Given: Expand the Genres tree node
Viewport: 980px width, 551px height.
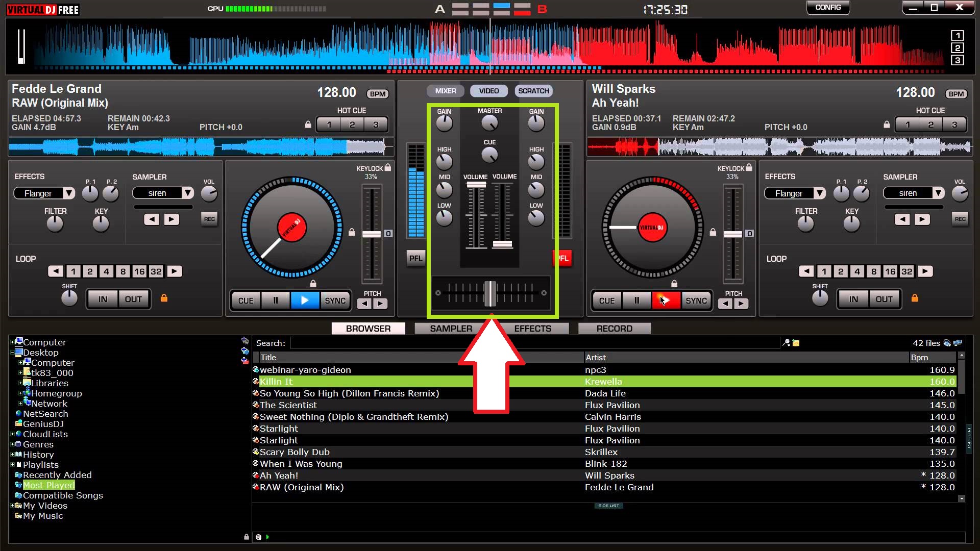Looking at the screenshot, I should click(12, 444).
